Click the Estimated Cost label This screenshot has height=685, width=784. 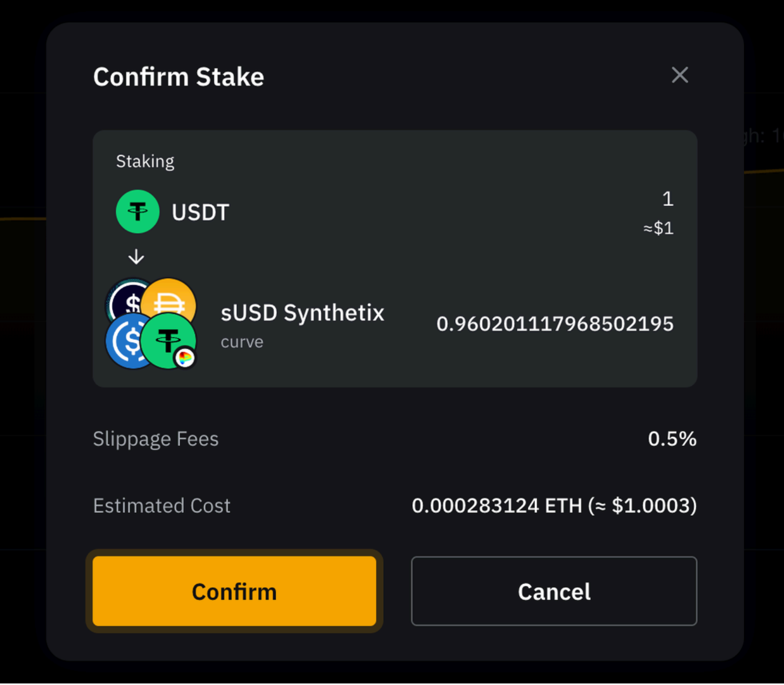tap(162, 505)
